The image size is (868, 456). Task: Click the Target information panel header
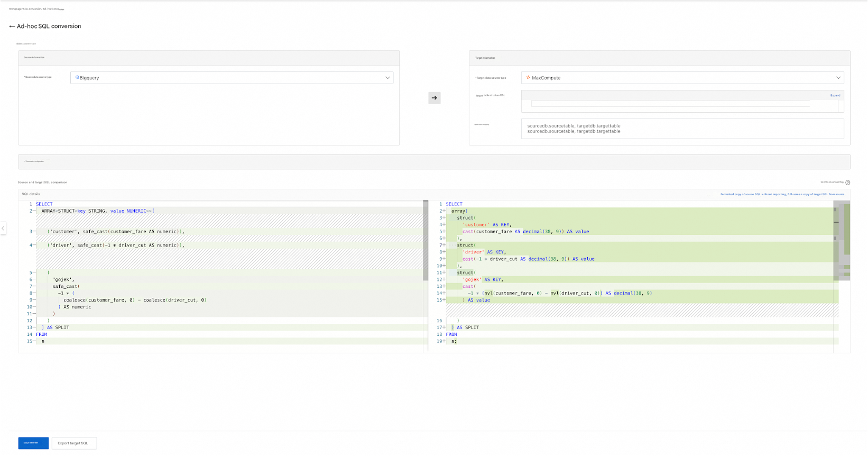pos(660,58)
